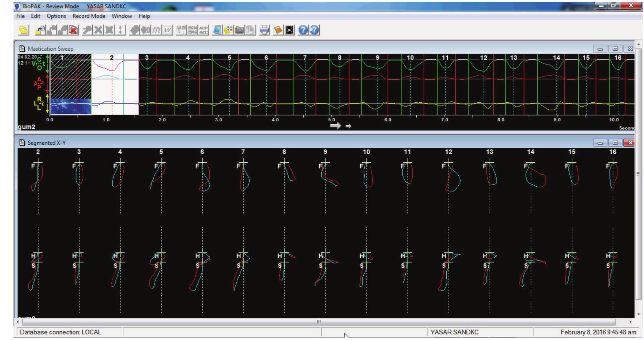
Task: Click the red X delete record icon
Action: [x=74, y=30]
